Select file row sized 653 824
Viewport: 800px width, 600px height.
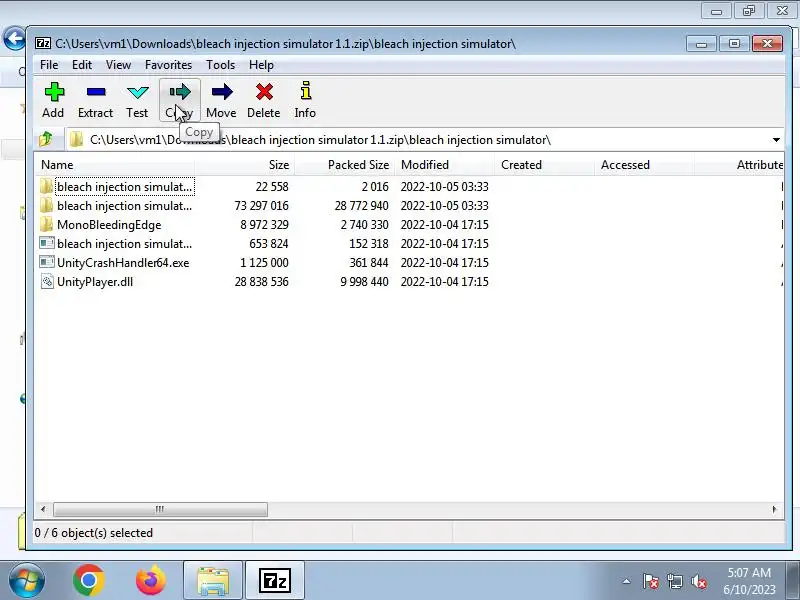pyautogui.click(x=408, y=244)
